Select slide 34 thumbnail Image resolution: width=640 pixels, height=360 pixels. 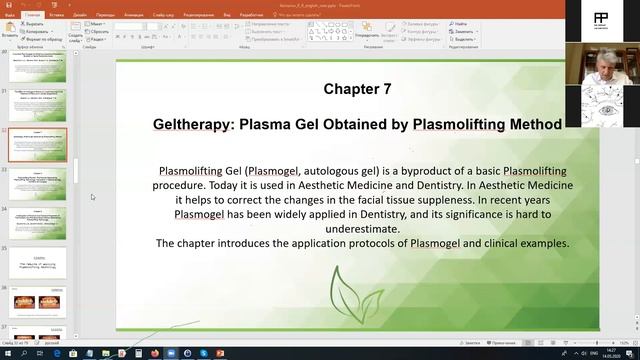[37, 223]
